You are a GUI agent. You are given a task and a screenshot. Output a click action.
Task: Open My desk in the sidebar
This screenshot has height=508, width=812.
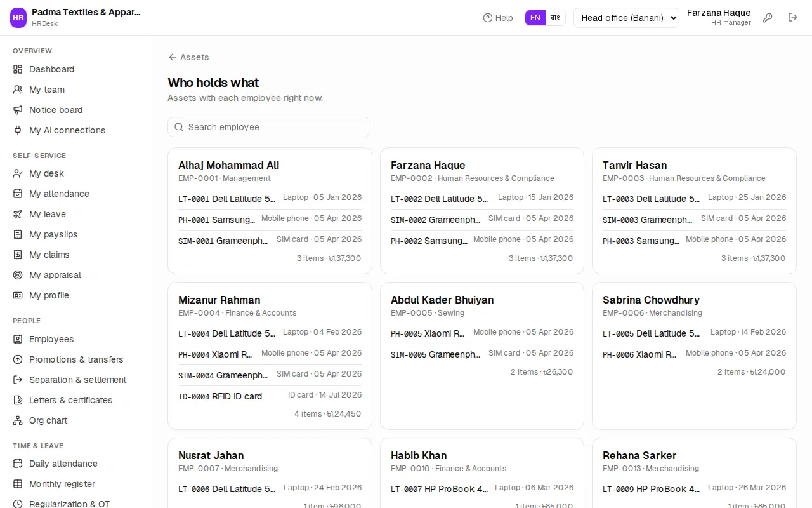tap(75, 173)
